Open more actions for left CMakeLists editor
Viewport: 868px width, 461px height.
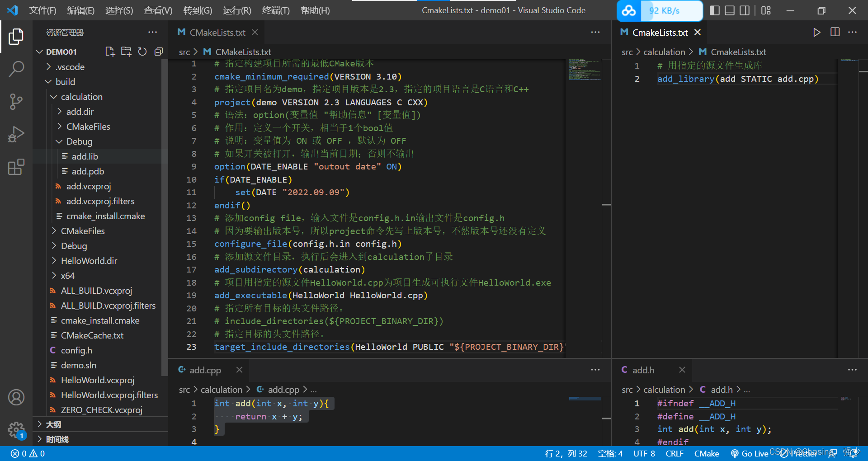pyautogui.click(x=595, y=32)
